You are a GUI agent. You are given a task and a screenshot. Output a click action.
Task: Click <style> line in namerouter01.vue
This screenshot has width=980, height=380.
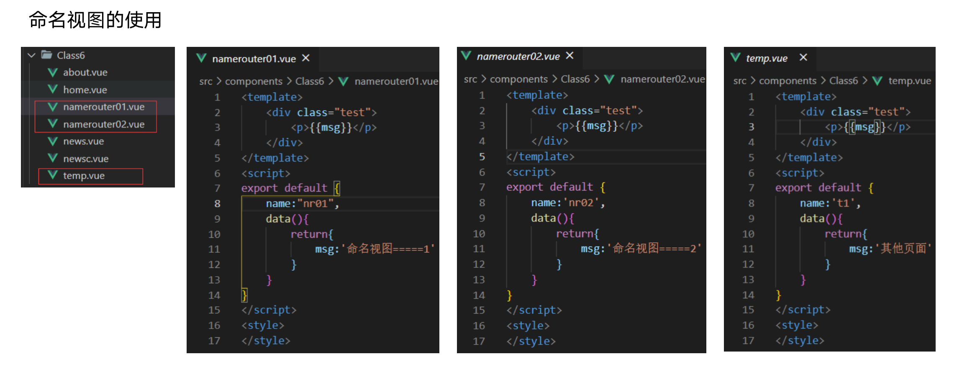click(263, 326)
